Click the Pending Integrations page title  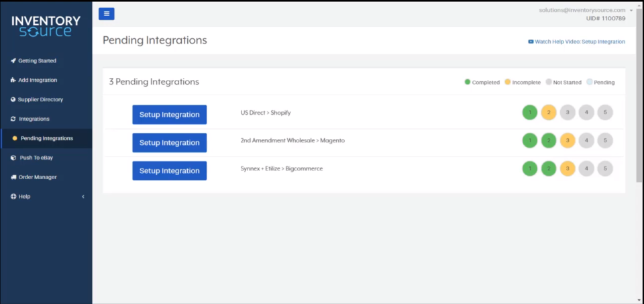(155, 40)
